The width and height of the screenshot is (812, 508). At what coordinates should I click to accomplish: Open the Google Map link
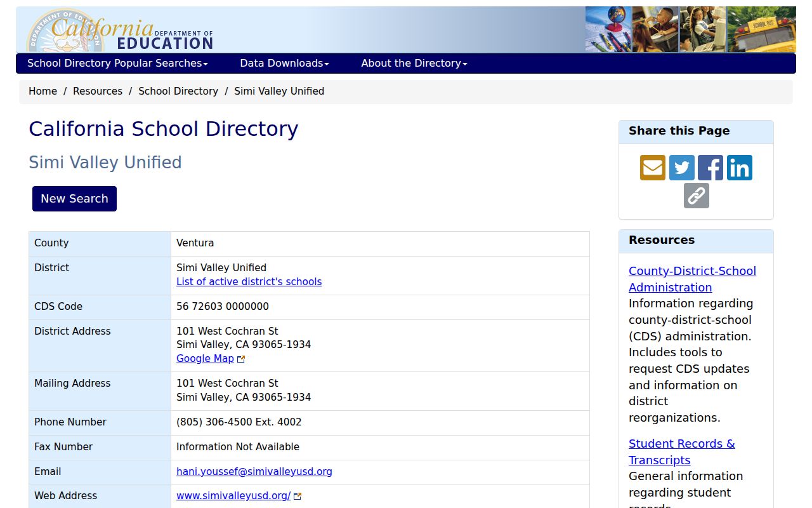(205, 358)
